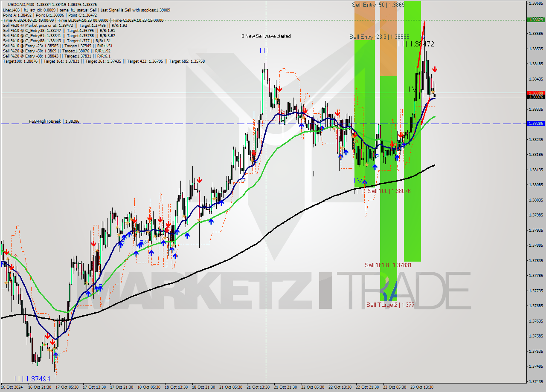Click the black 1.38376 current price tag

(x=536, y=97)
